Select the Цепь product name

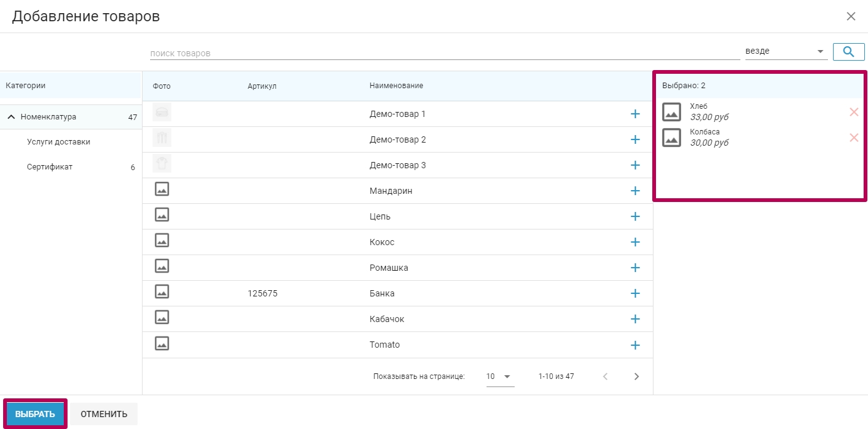coord(380,216)
